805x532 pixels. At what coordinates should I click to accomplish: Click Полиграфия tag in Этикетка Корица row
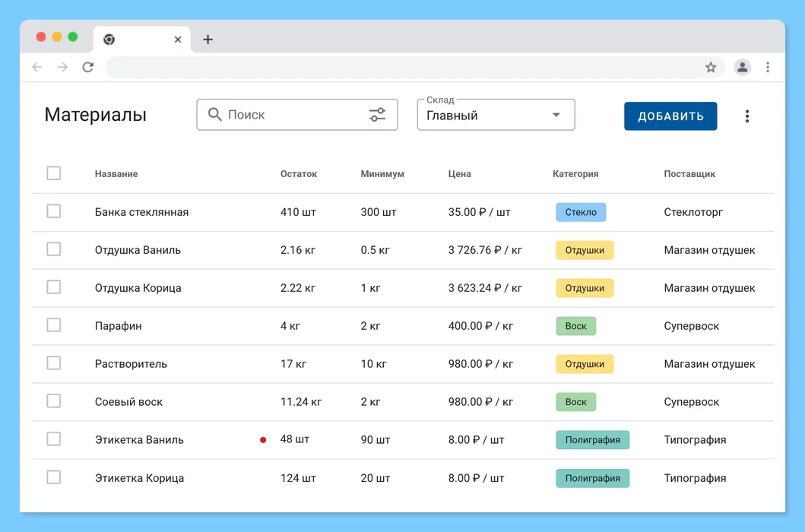[592, 478]
